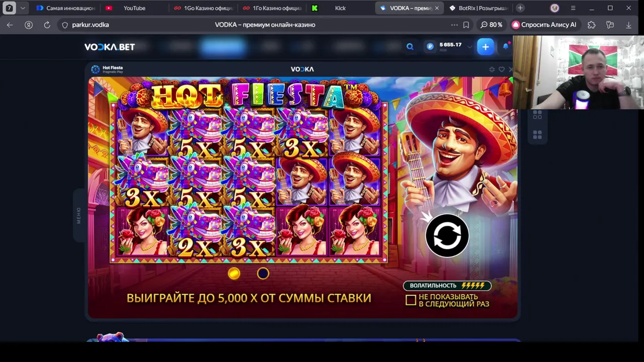Switch to the "Самая инновацион" browser tab

(x=65, y=8)
